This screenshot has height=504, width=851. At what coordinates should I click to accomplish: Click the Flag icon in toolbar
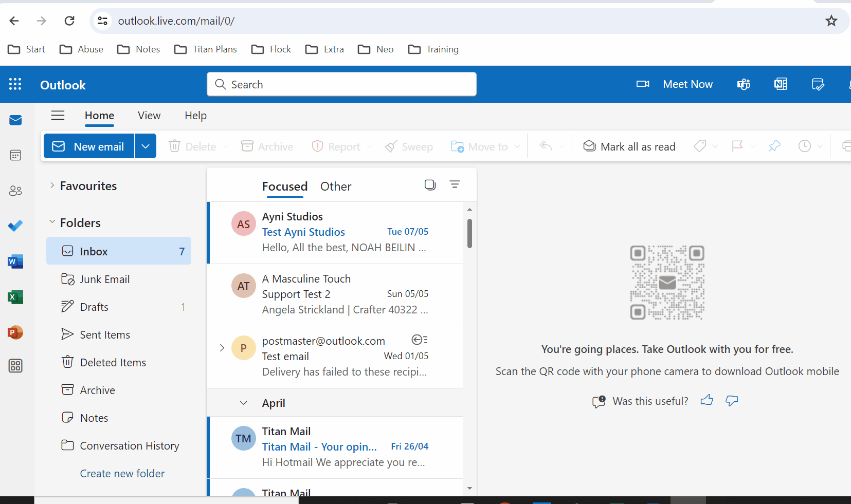click(x=737, y=146)
